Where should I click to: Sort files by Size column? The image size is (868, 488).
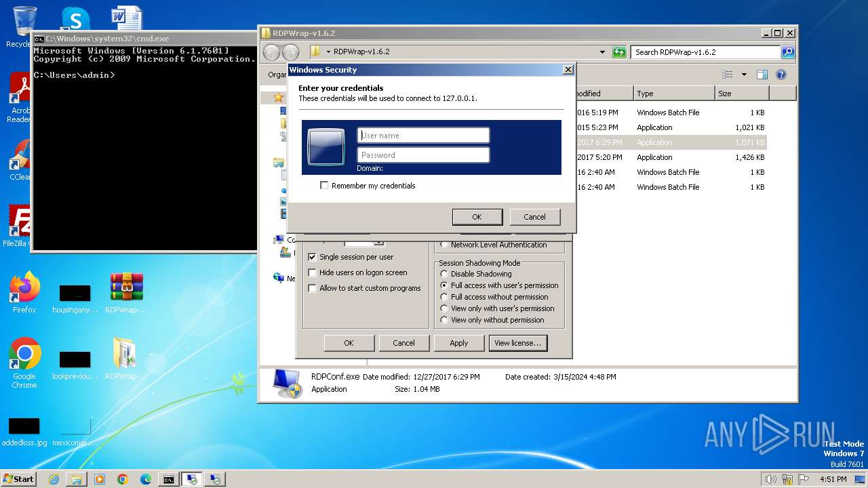point(742,94)
